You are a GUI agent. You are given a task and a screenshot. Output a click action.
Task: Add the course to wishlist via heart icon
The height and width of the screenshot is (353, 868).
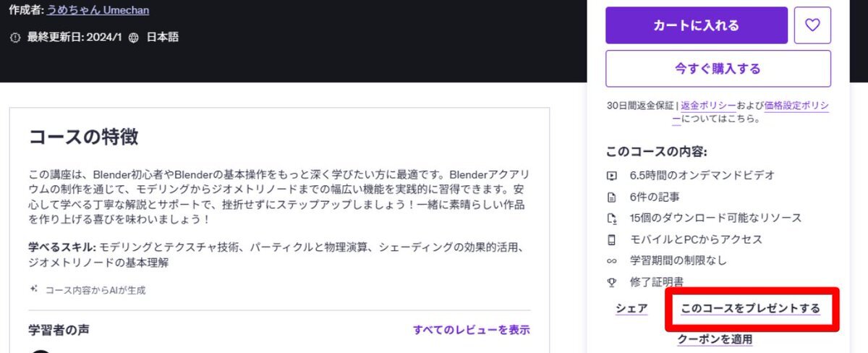click(812, 25)
